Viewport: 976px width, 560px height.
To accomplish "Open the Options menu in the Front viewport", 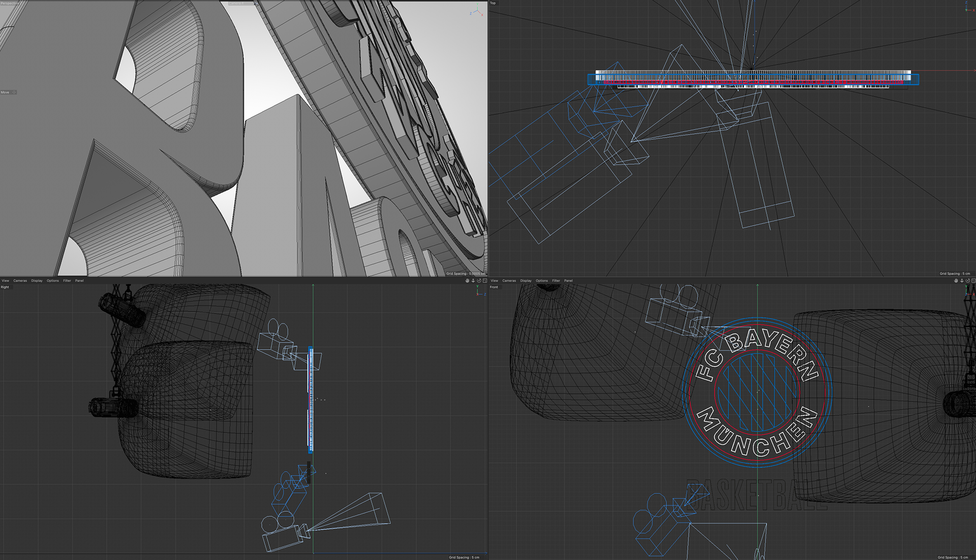I will [542, 281].
